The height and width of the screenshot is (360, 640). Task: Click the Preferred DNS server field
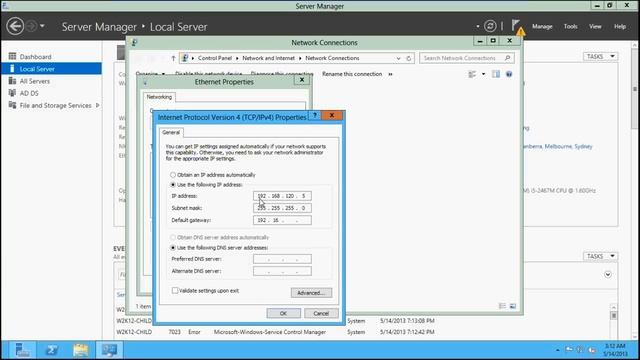282,259
